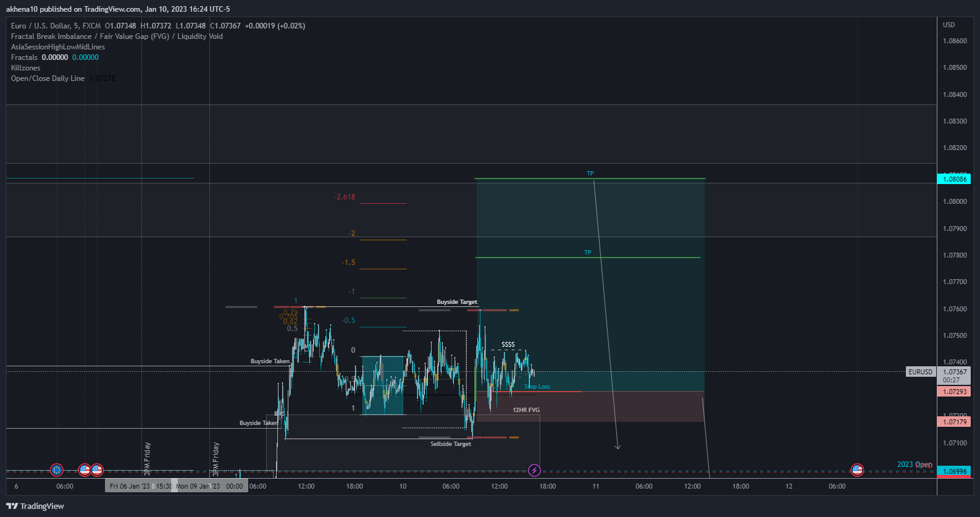Click the USD currency label above the price axis
This screenshot has width=980, height=517.
[949, 25]
